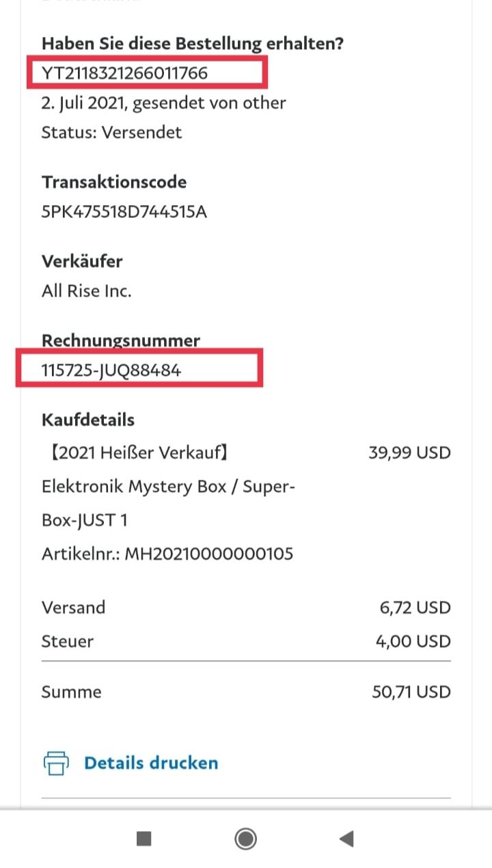Select tracking number YT2118321266011766
The height and width of the screenshot is (868, 492).
coord(124,72)
